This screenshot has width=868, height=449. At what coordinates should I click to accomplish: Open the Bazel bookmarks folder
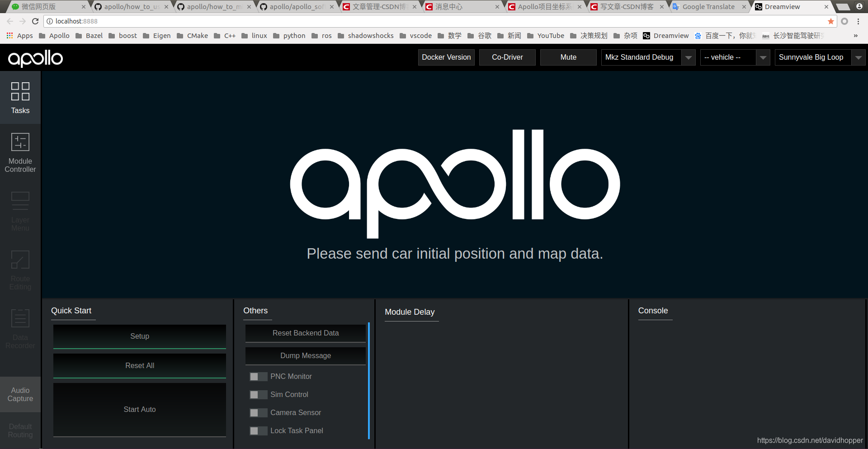[x=89, y=36]
